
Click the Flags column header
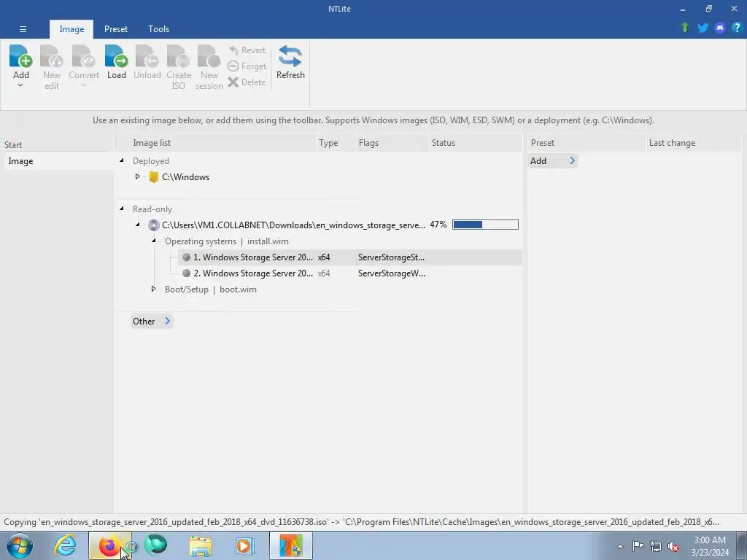pyautogui.click(x=392, y=143)
